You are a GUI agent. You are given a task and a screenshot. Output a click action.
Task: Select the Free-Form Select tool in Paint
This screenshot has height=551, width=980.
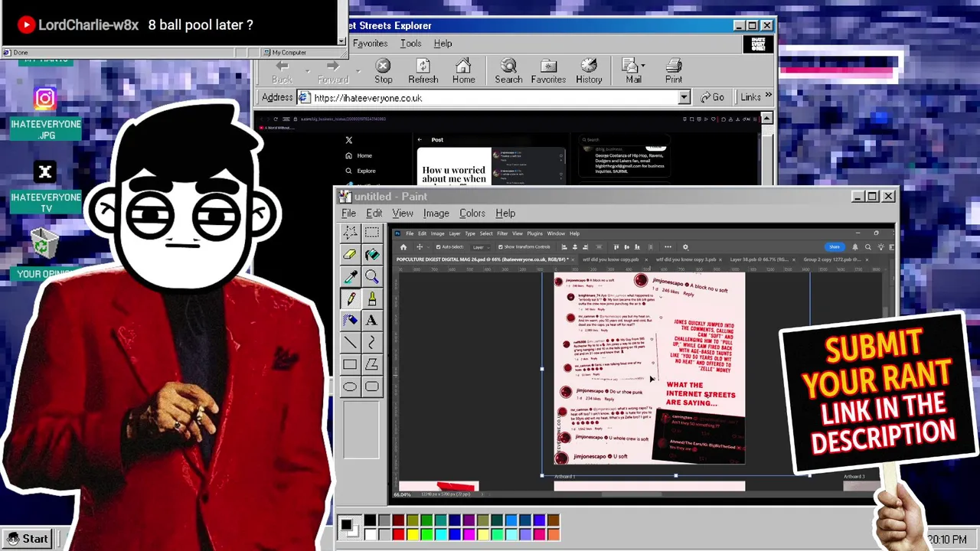[x=350, y=232]
